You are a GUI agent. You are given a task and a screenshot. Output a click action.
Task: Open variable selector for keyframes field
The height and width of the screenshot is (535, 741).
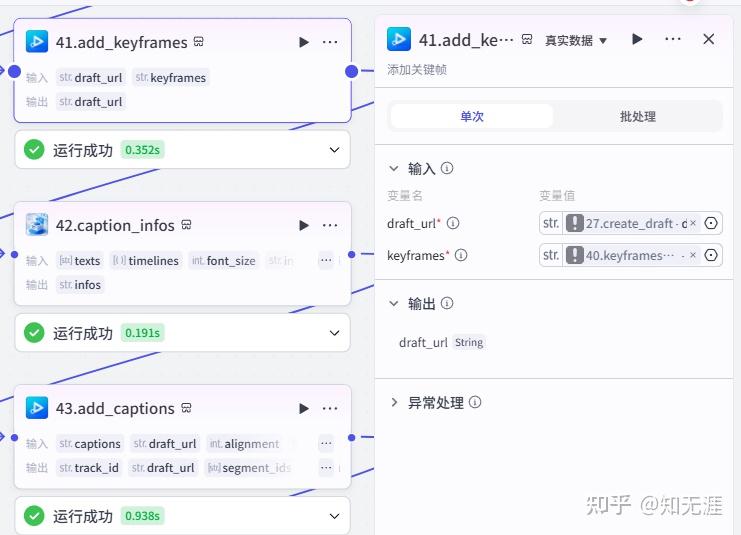coord(711,255)
